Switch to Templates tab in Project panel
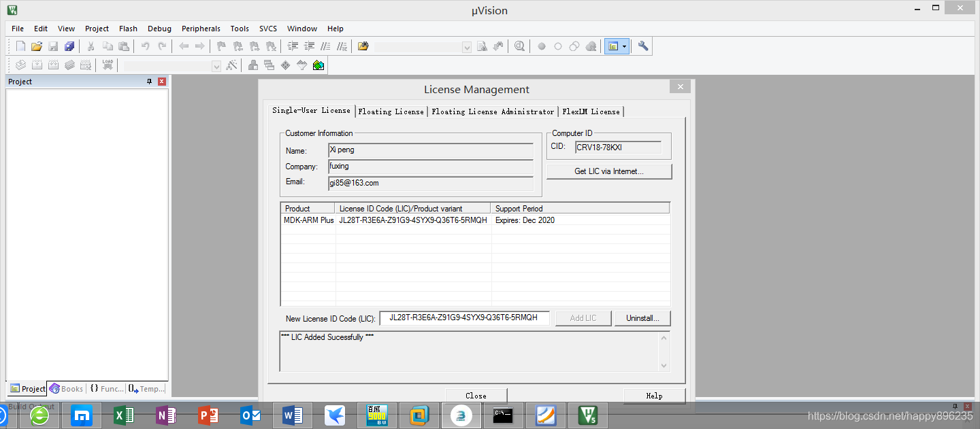The height and width of the screenshot is (429, 980). (x=146, y=389)
